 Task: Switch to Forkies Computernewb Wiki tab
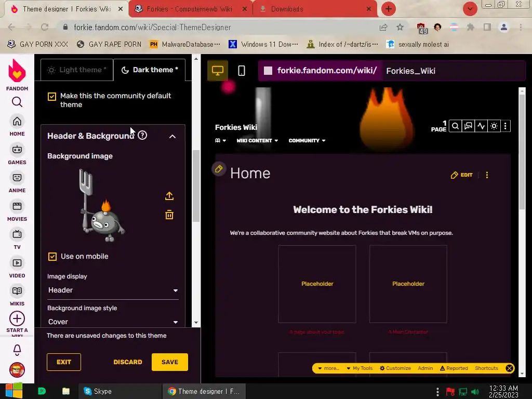coord(190,9)
